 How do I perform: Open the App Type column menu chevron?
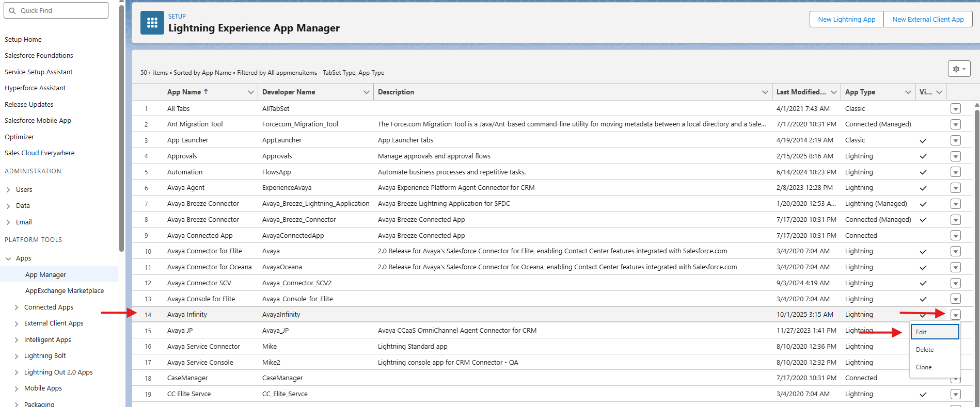(x=908, y=92)
